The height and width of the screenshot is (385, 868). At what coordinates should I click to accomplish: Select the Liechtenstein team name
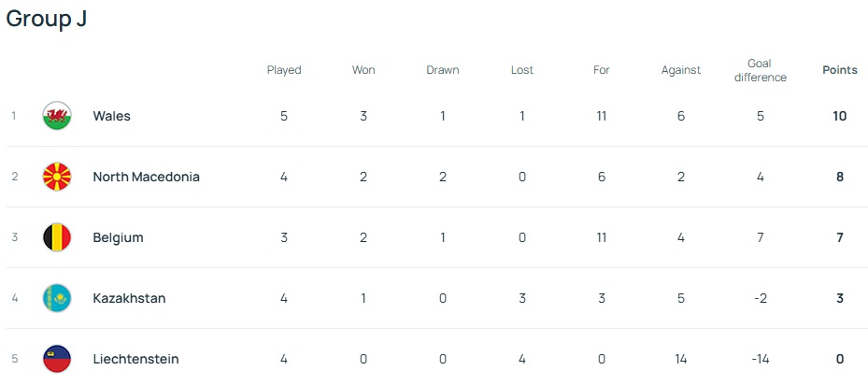coord(135,359)
